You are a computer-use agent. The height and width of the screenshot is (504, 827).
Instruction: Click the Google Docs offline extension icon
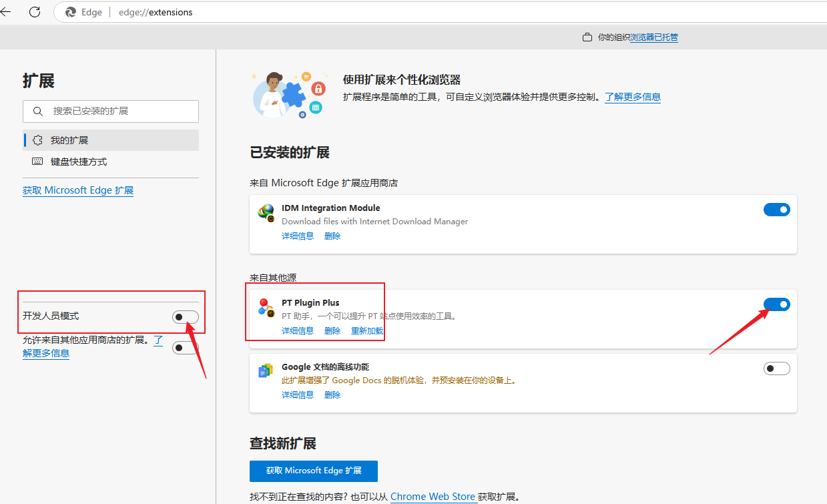[266, 371]
